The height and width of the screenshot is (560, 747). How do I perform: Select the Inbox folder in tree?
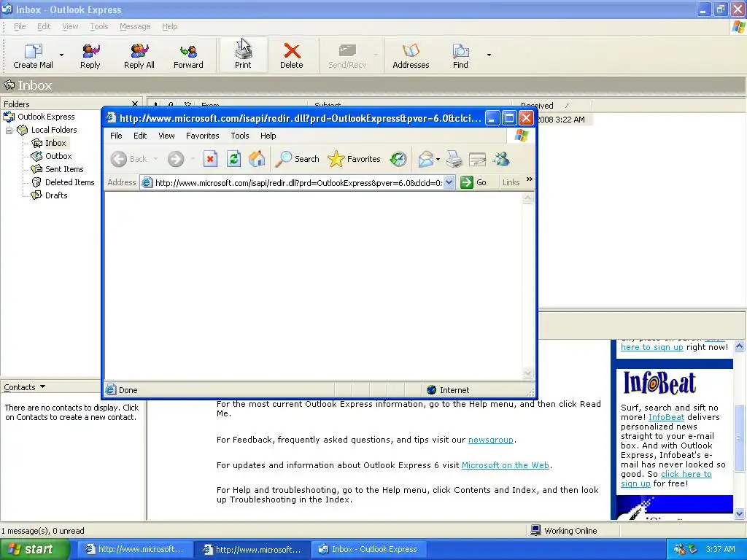coord(55,143)
